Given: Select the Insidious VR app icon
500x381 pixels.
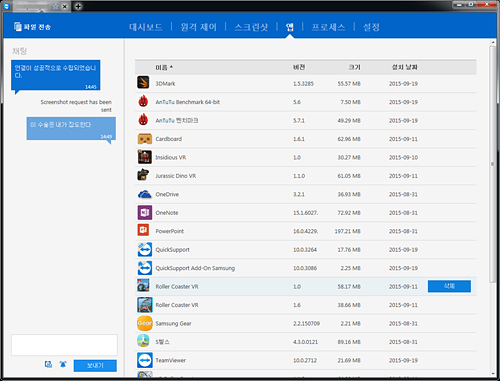Looking at the screenshot, I should [145, 157].
